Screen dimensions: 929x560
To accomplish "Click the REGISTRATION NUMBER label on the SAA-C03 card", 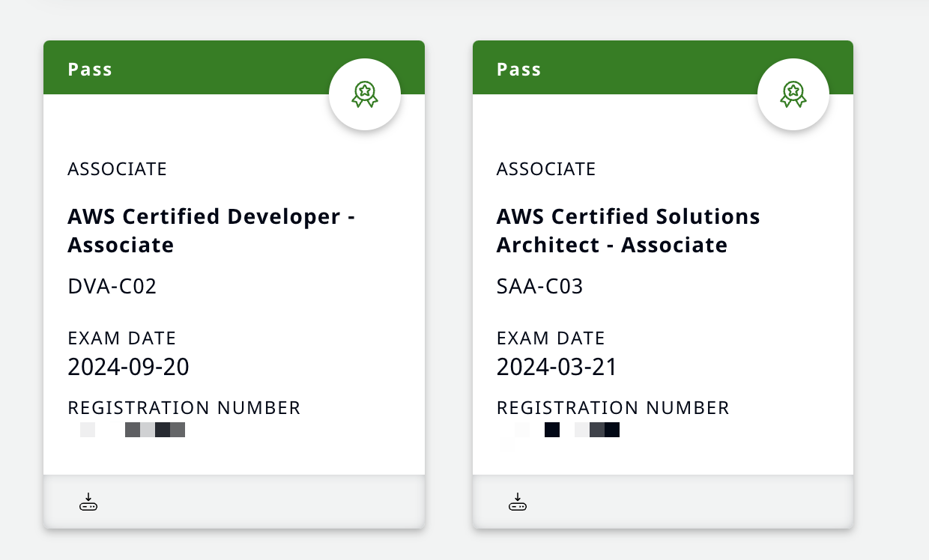I will click(x=612, y=408).
